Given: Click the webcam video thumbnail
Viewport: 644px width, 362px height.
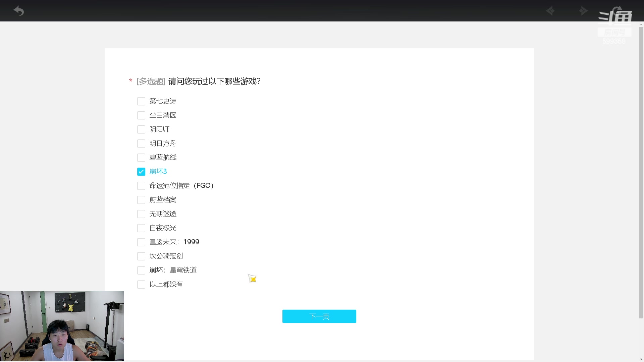Looking at the screenshot, I should pyautogui.click(x=62, y=326).
